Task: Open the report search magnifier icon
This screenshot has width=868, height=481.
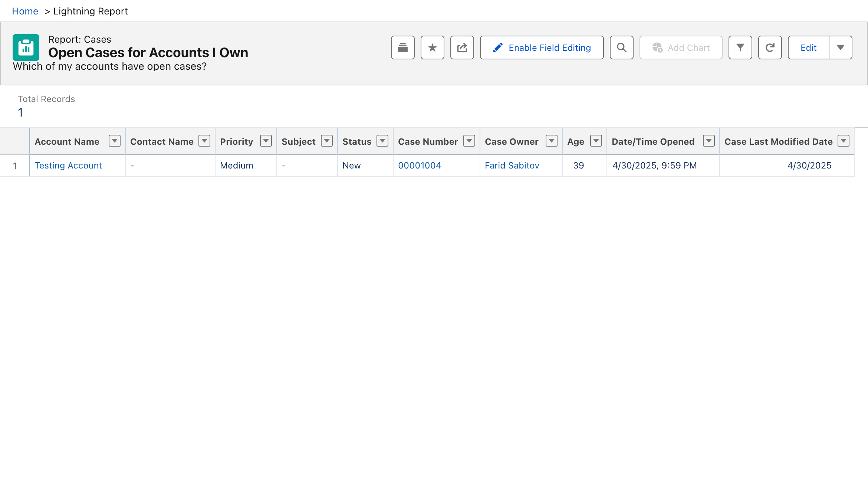Action: click(x=621, y=48)
